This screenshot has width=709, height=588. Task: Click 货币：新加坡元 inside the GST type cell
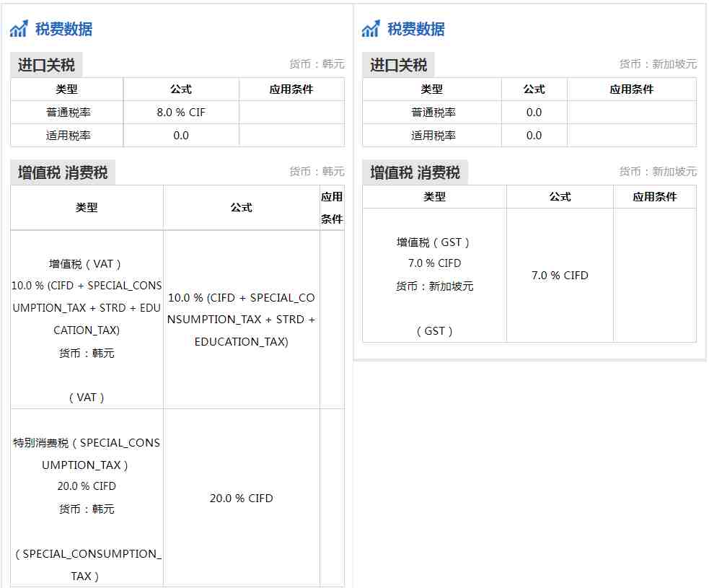pos(434,286)
